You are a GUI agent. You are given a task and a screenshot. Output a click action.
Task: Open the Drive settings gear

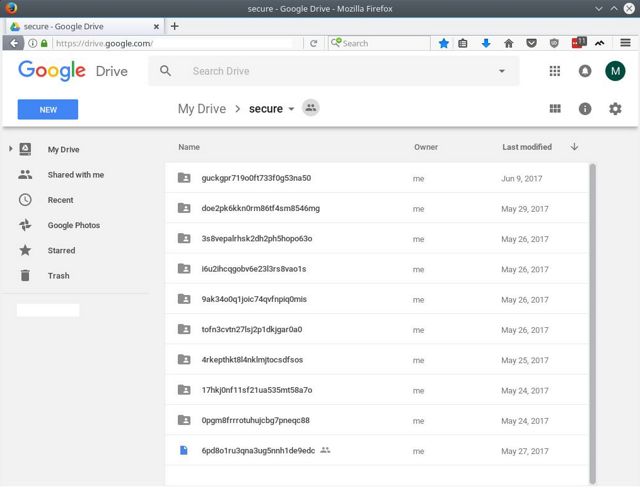[615, 109]
